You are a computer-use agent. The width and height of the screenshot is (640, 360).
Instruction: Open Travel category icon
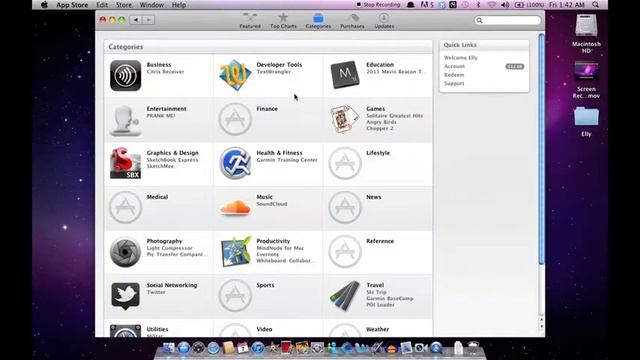click(x=345, y=296)
